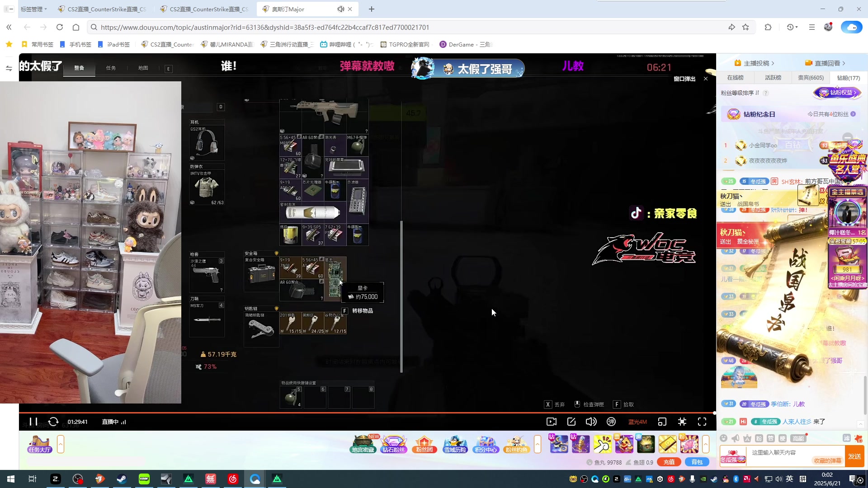The image size is (868, 488).
Task: Reload the live stream player
Action: point(53,422)
